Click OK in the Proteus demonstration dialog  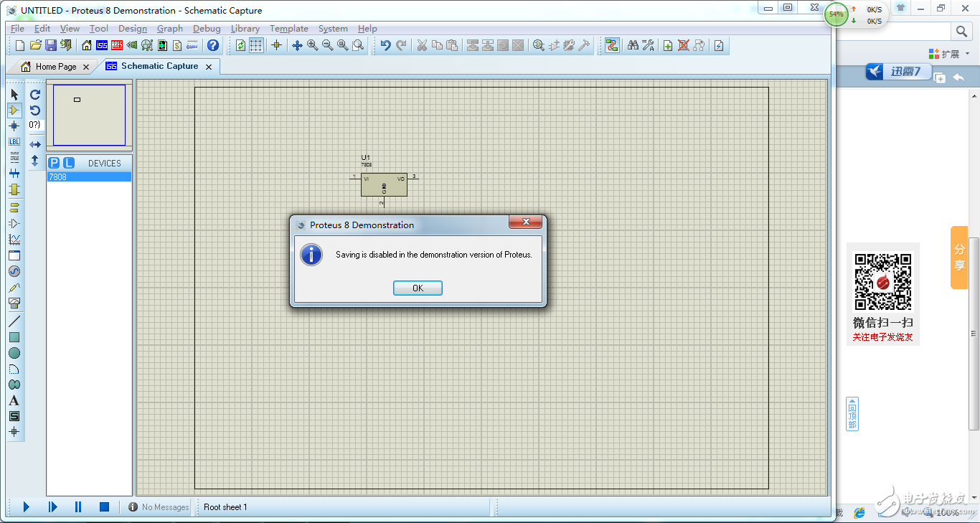[x=418, y=288]
